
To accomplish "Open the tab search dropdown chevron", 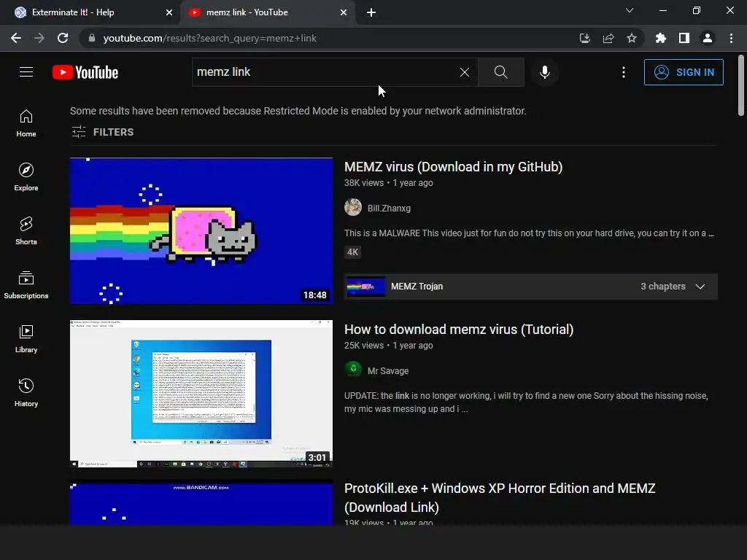I will [x=630, y=10].
